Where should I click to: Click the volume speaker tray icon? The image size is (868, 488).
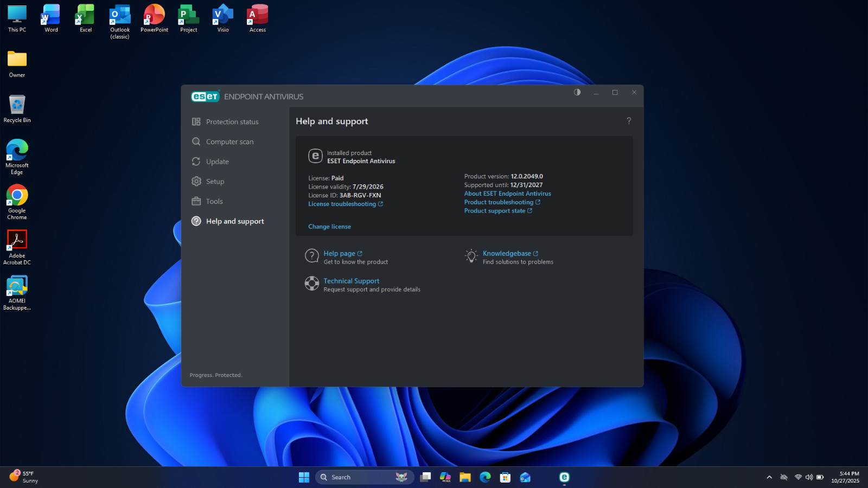click(x=809, y=477)
